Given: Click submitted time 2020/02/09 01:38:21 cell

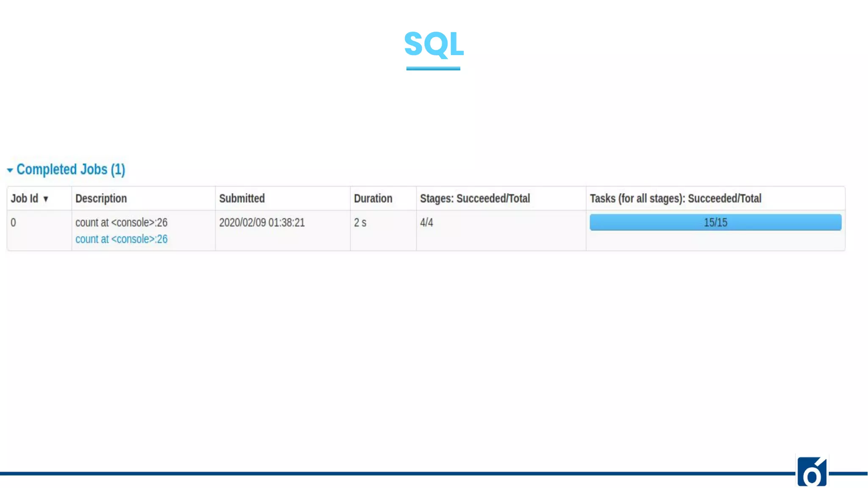Looking at the screenshot, I should pyautogui.click(x=262, y=222).
